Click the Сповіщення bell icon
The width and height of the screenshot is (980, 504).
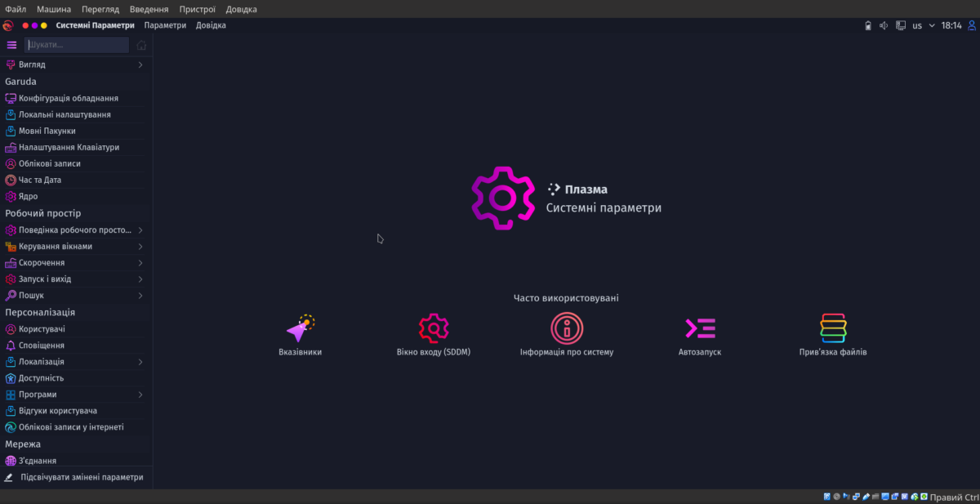point(11,346)
